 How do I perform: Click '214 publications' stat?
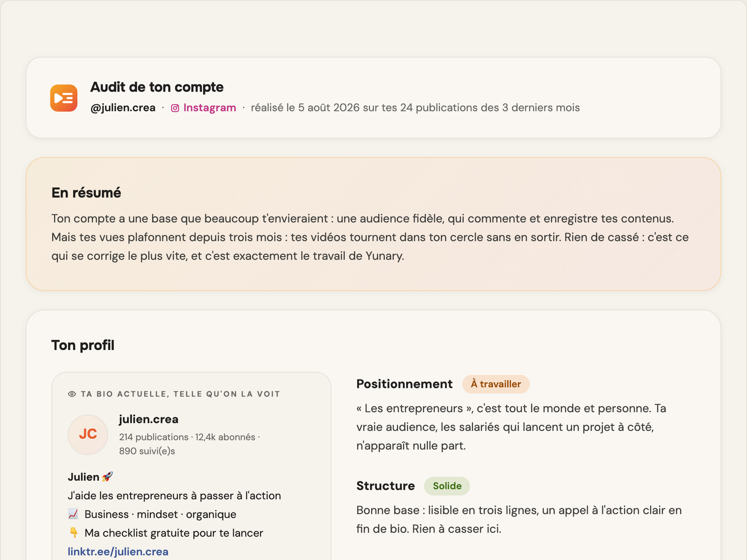[154, 437]
